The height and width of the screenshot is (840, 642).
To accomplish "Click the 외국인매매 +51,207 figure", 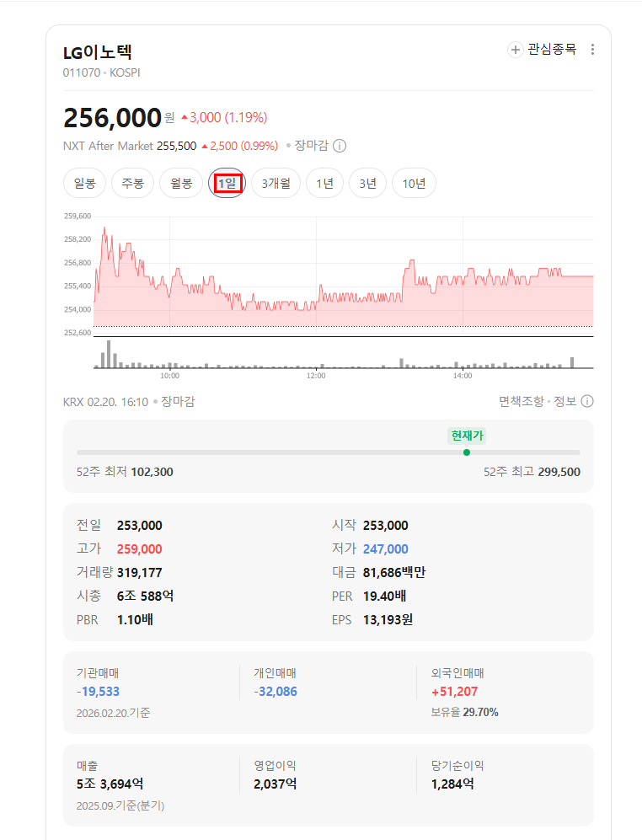I will 454,692.
